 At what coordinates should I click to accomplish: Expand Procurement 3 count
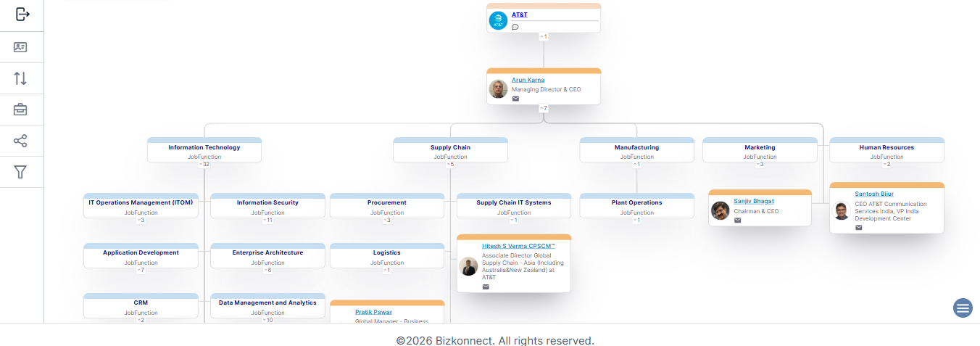[x=387, y=220]
